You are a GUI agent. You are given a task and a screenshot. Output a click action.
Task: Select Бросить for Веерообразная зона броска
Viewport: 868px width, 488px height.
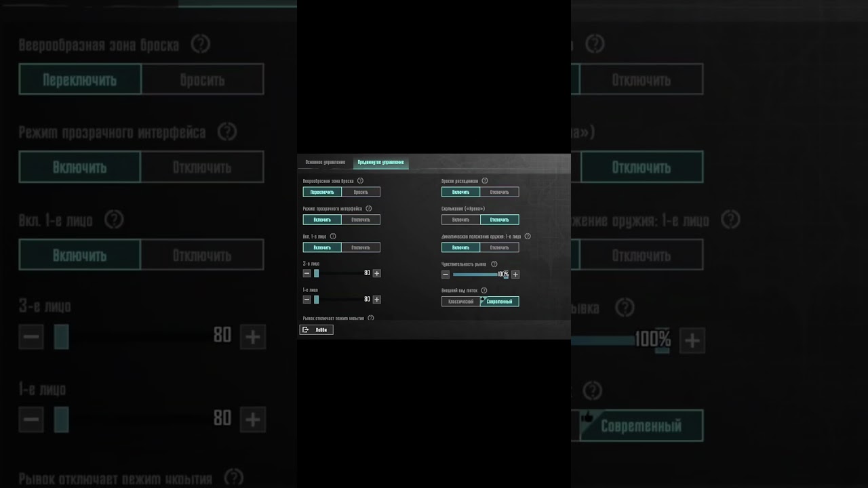pos(361,192)
